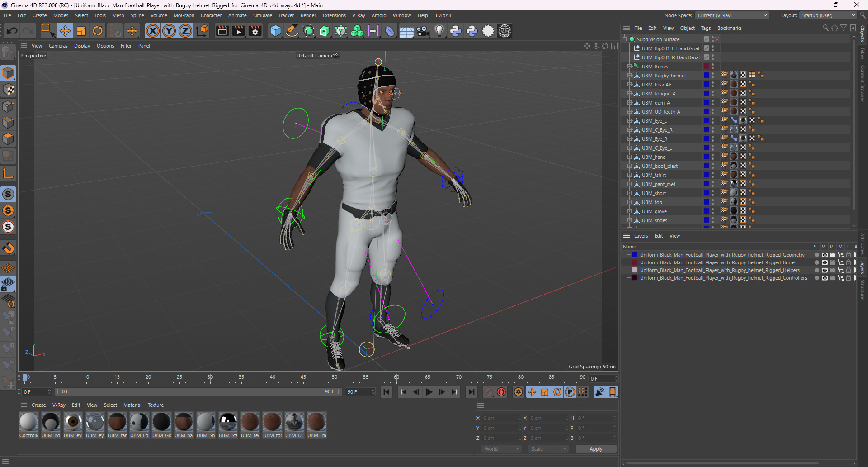Open Node Space dropdown

731,15
